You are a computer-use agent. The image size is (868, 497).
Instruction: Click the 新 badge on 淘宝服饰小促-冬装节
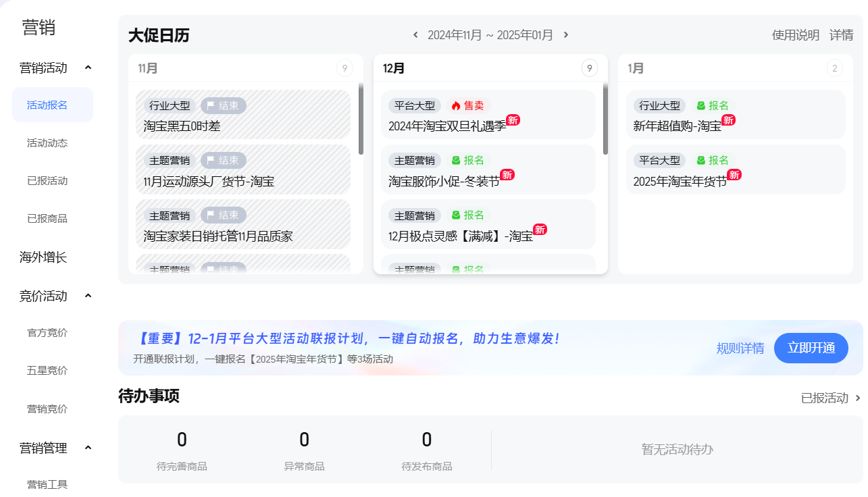click(507, 175)
